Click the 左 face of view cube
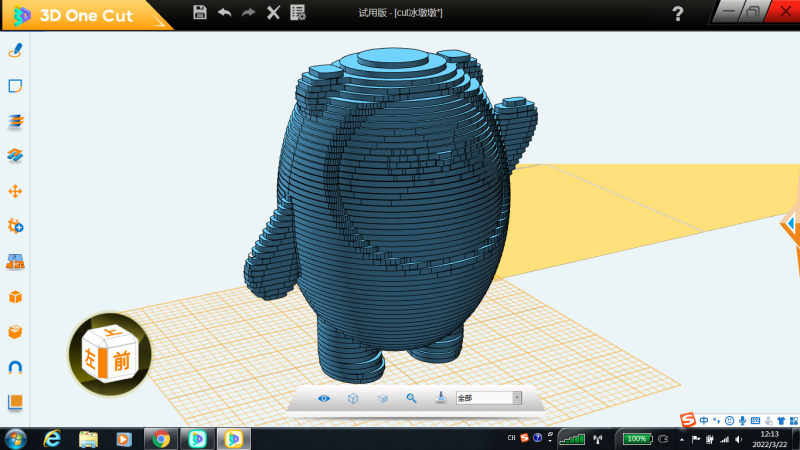This screenshot has height=450, width=800. tap(91, 358)
